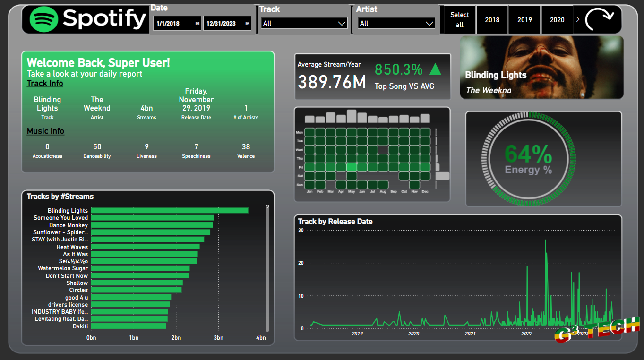
Task: Click the Dec column label in heatmap
Action: 425,191
